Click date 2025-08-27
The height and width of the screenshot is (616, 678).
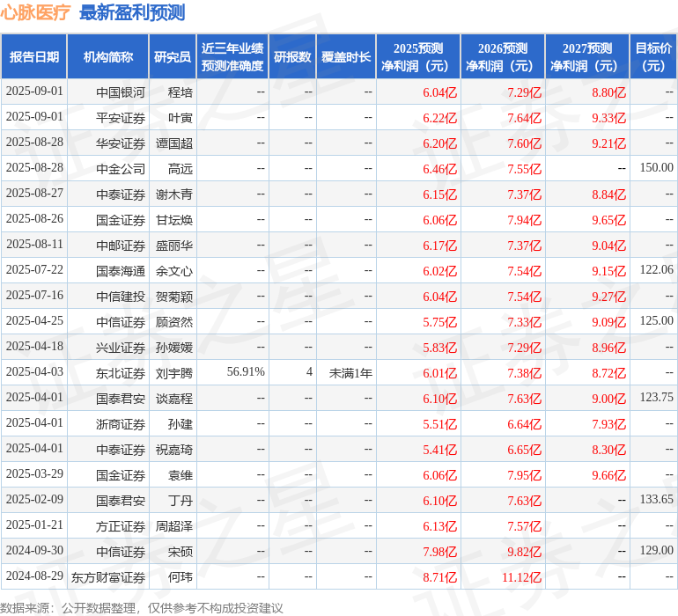coord(34,193)
